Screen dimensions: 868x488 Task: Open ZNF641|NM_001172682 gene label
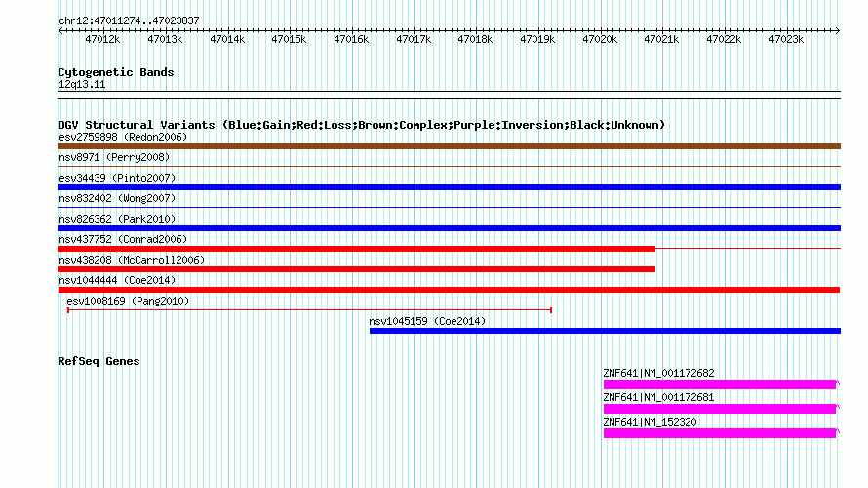click(x=658, y=374)
